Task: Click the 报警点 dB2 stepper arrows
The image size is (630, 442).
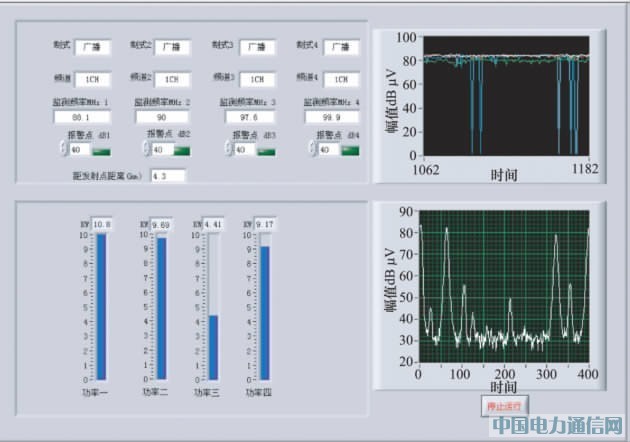Action: pyautogui.click(x=145, y=149)
